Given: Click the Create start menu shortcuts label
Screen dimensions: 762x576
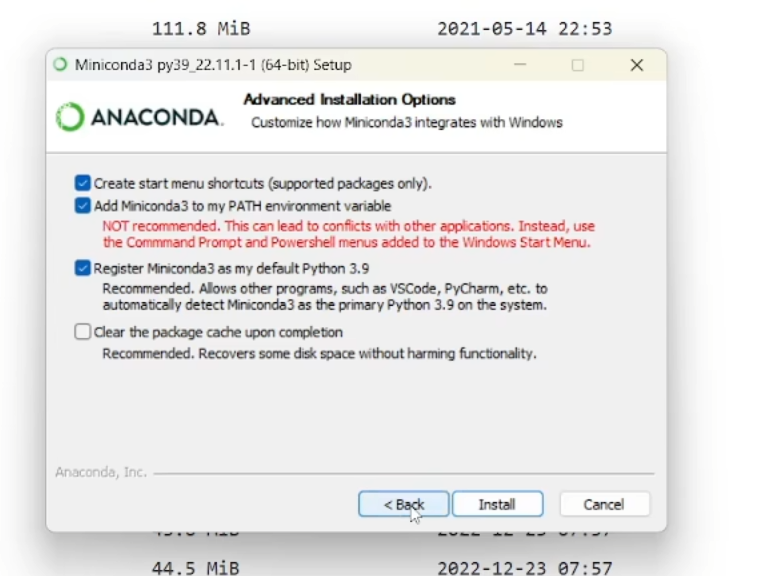Looking at the screenshot, I should coord(262,184).
